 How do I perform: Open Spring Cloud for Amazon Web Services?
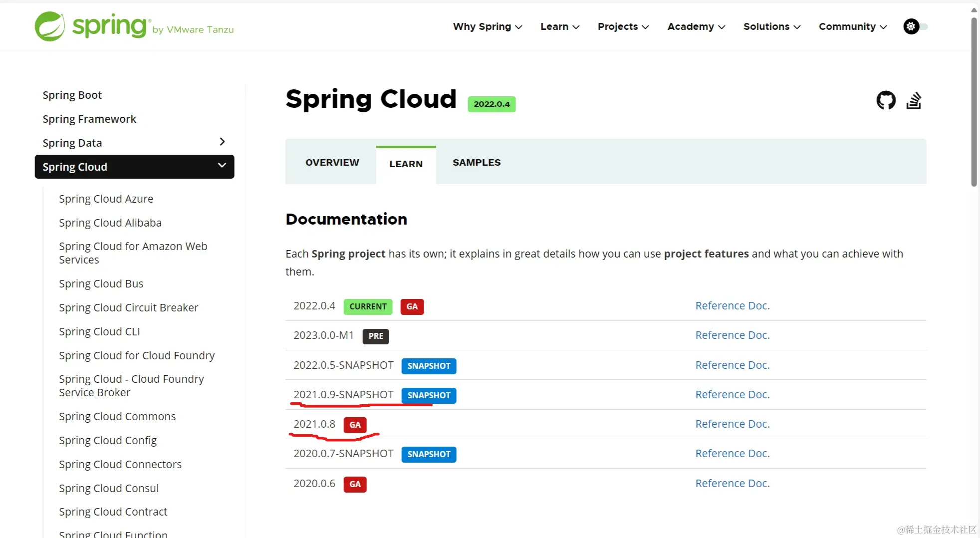tap(133, 253)
